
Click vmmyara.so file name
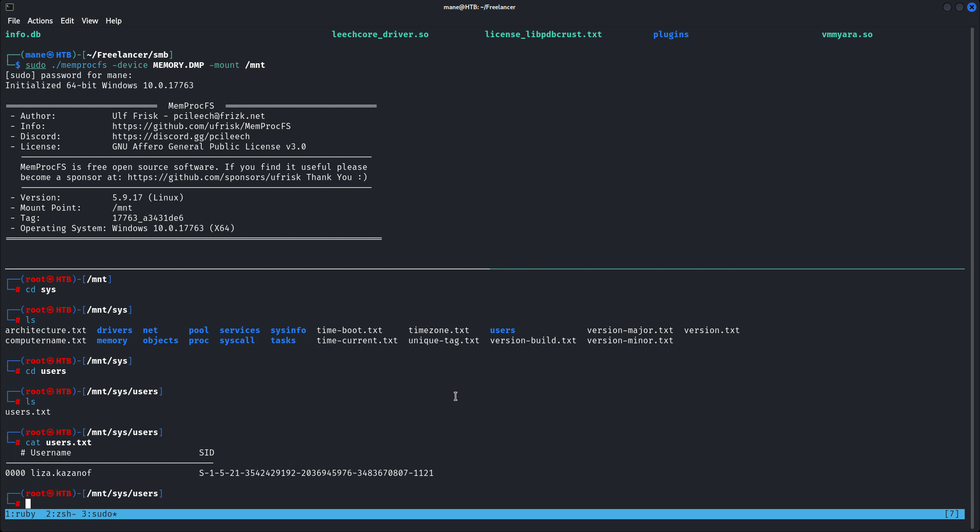[x=847, y=35]
